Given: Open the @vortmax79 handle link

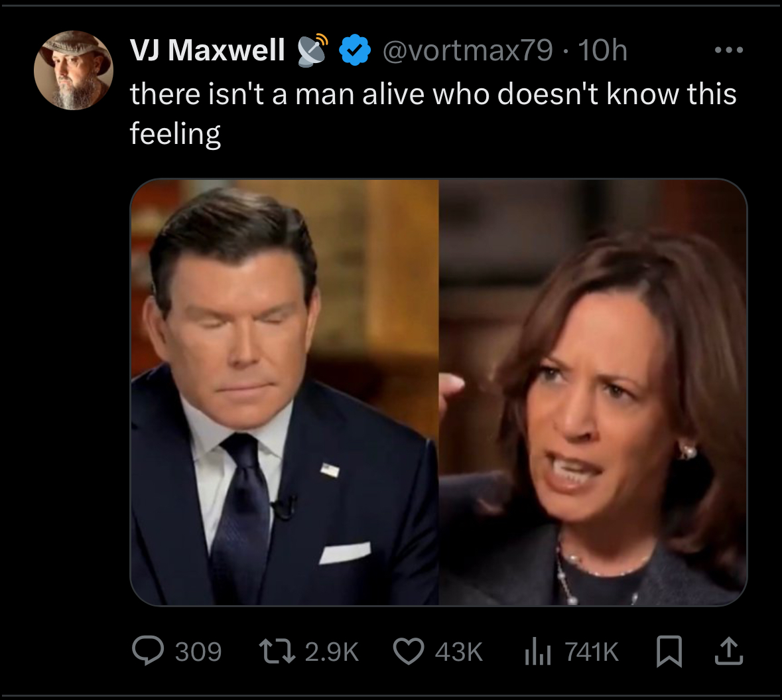Looking at the screenshot, I should [467, 50].
